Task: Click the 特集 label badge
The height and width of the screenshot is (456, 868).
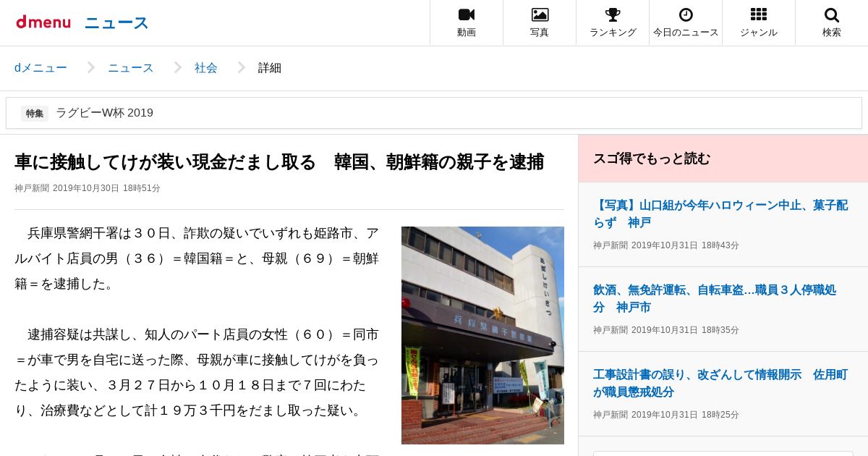Action: [x=35, y=113]
